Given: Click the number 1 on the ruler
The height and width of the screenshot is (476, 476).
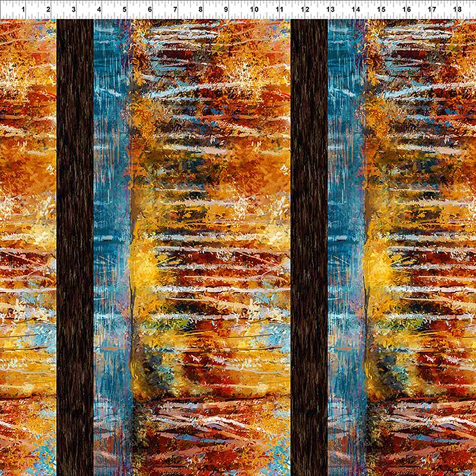Looking at the screenshot, I should click(x=23, y=9).
